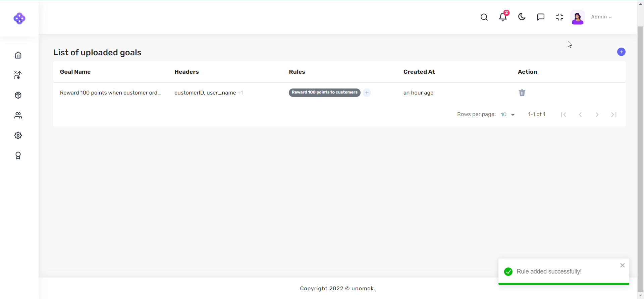Image resolution: width=644 pixels, height=299 pixels.
Task: Open the search magnifier in header
Action: 484,17
